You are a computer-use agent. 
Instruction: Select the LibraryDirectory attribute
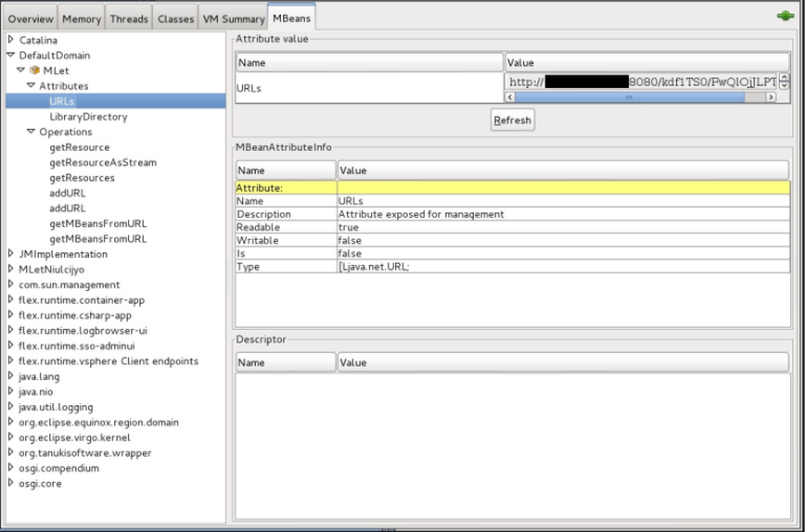click(88, 117)
